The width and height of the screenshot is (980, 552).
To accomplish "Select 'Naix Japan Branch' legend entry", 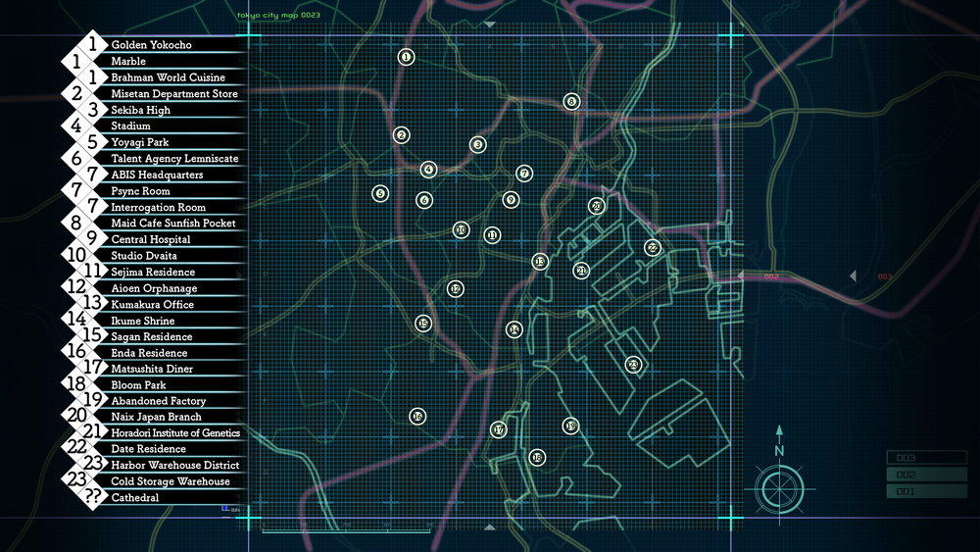I will [156, 417].
